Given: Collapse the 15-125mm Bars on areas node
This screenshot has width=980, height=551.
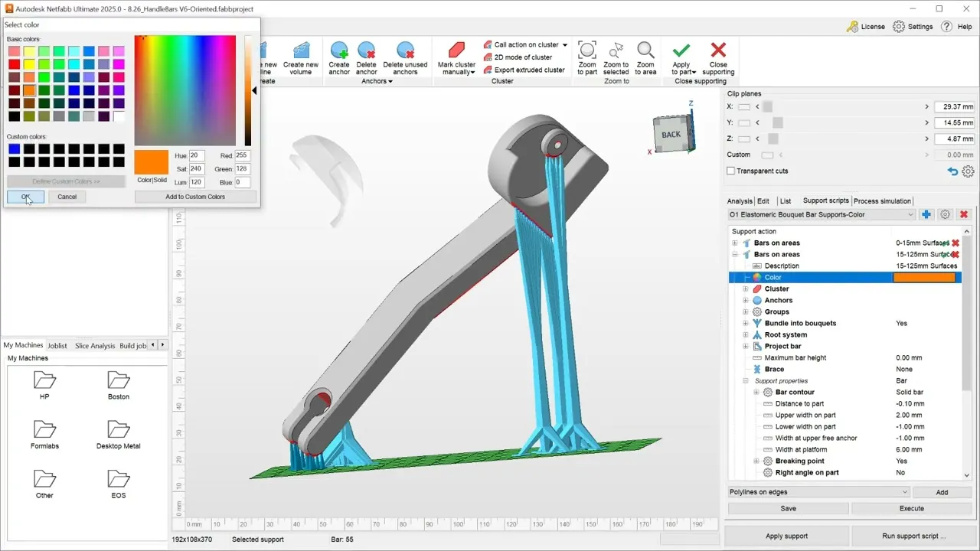Looking at the screenshot, I should pyautogui.click(x=735, y=255).
